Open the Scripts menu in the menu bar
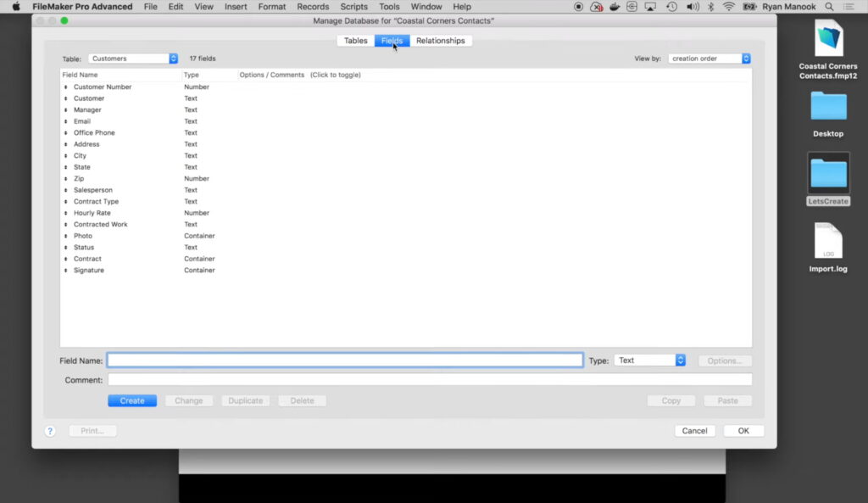The width and height of the screenshot is (868, 503). 353,7
